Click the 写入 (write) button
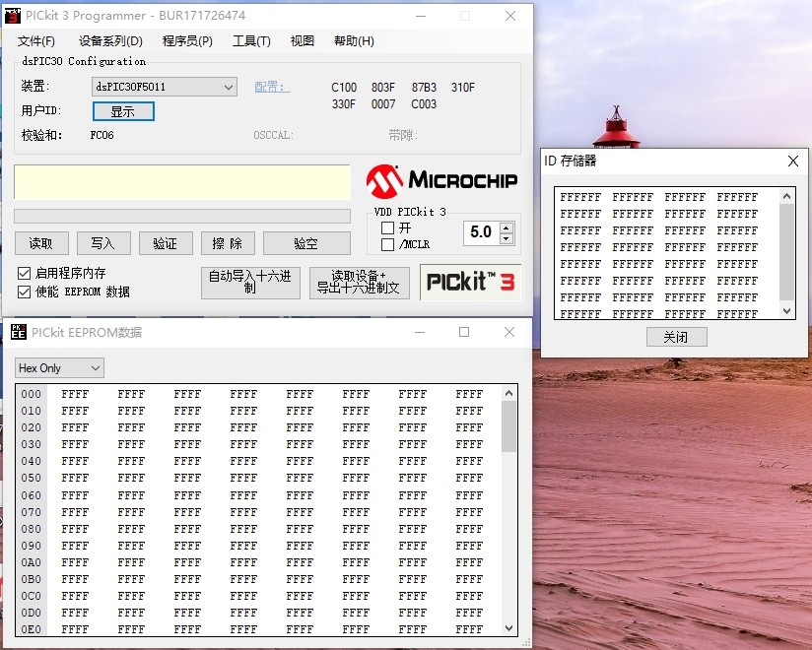The width and height of the screenshot is (812, 650). tap(103, 243)
